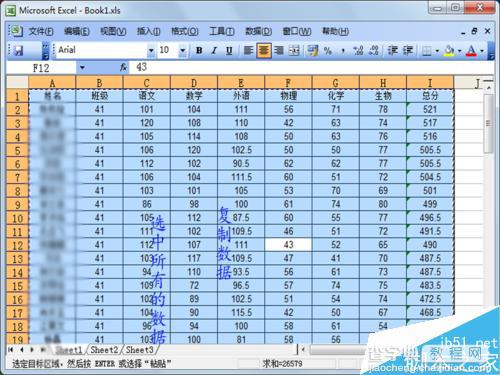Viewport: 500px width, 375px height.
Task: Click Name Box showing F12
Action: pyautogui.click(x=41, y=68)
